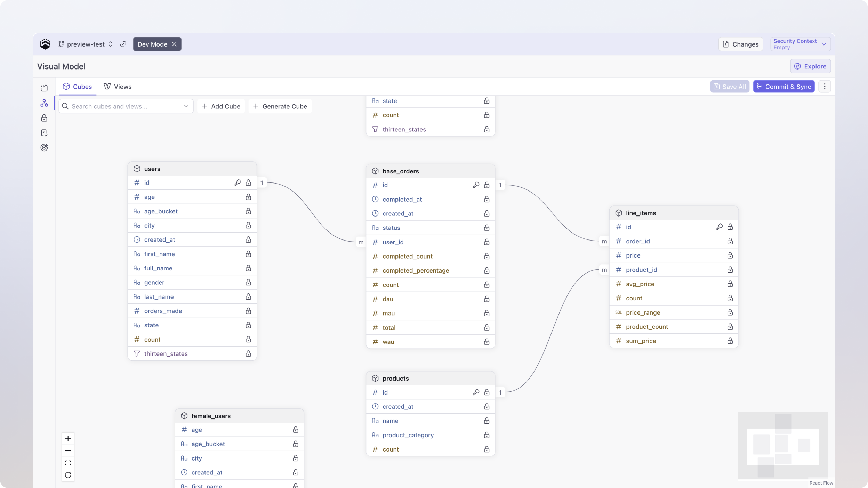Click the minimap overview
This screenshot has height=488, width=868.
(x=783, y=445)
